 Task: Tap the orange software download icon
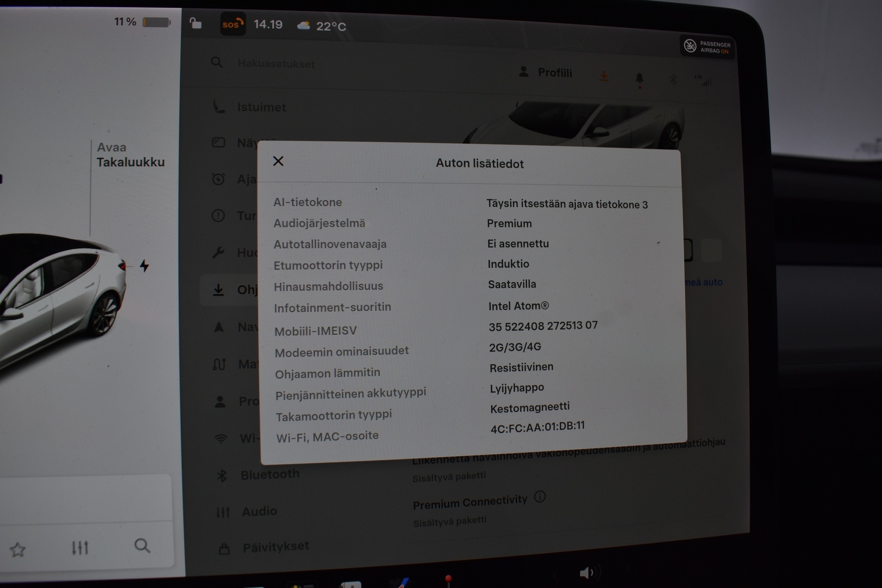604,76
